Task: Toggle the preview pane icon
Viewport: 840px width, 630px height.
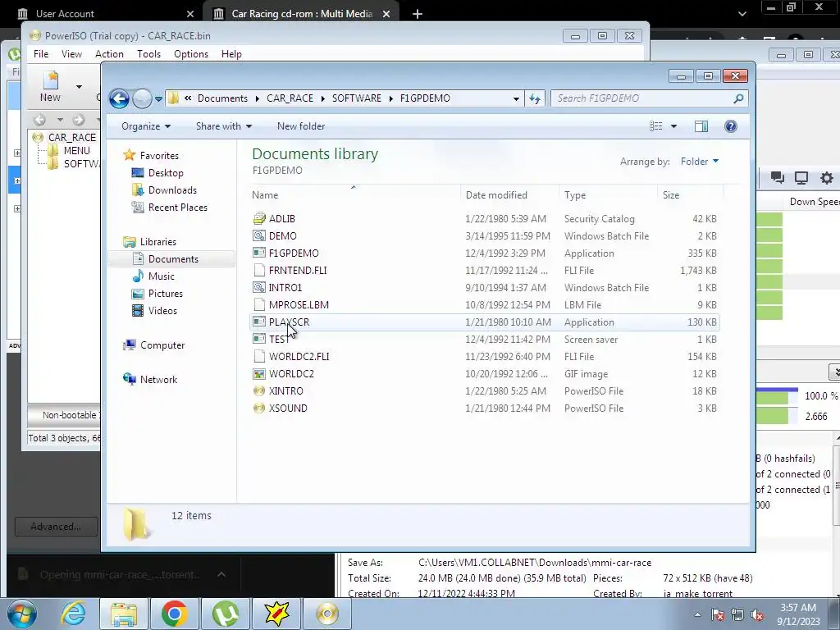Action: 701,126
